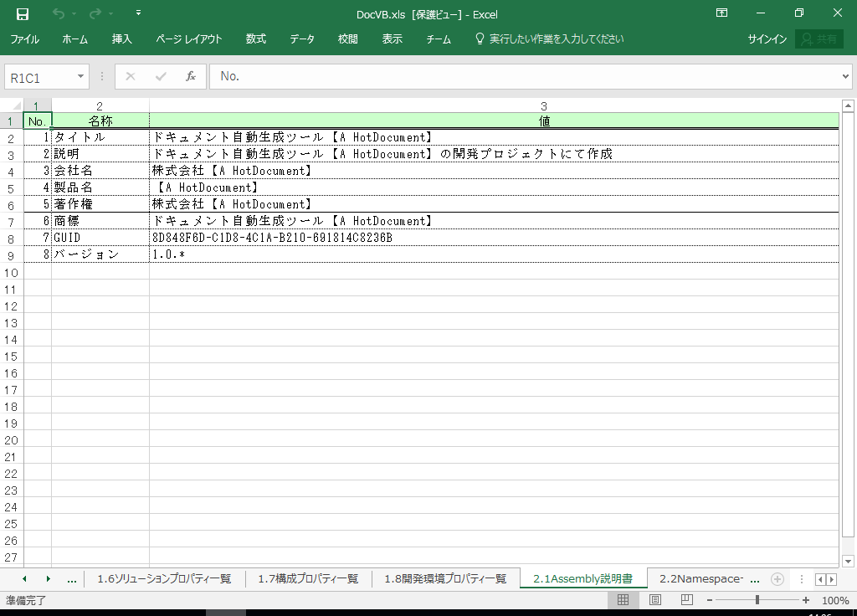
Task: Expand the Name Box dropdown arrow
Action: (x=81, y=76)
